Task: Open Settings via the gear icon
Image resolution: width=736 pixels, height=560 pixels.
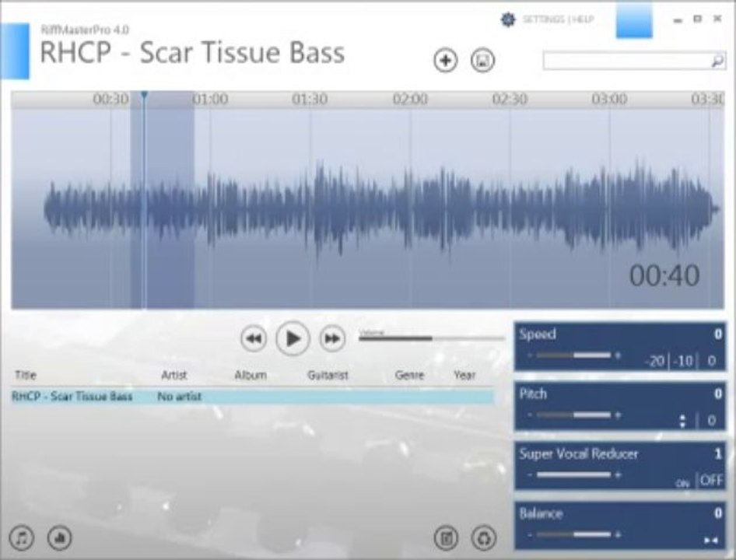Action: pos(508,19)
